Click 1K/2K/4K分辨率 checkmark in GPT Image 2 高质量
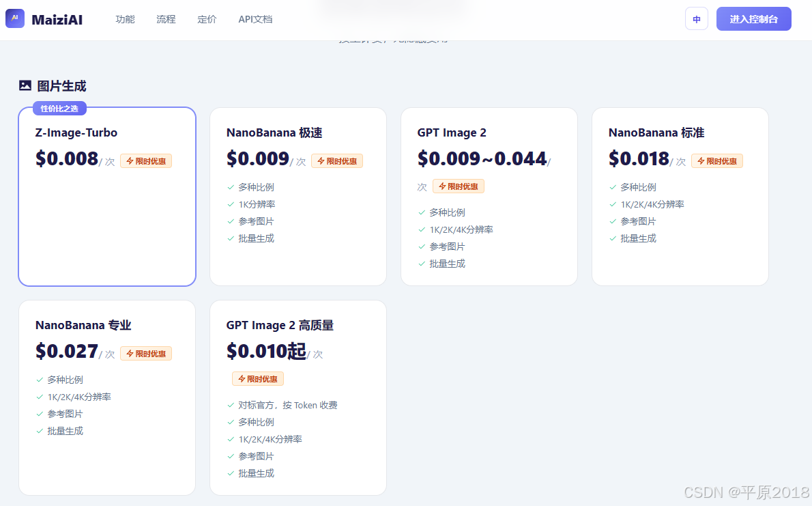 (x=231, y=440)
